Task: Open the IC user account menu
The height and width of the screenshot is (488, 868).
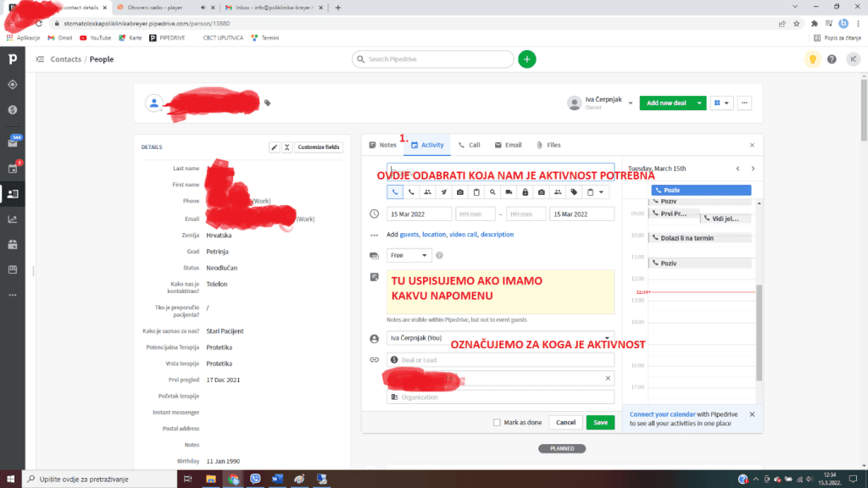Action: point(853,59)
